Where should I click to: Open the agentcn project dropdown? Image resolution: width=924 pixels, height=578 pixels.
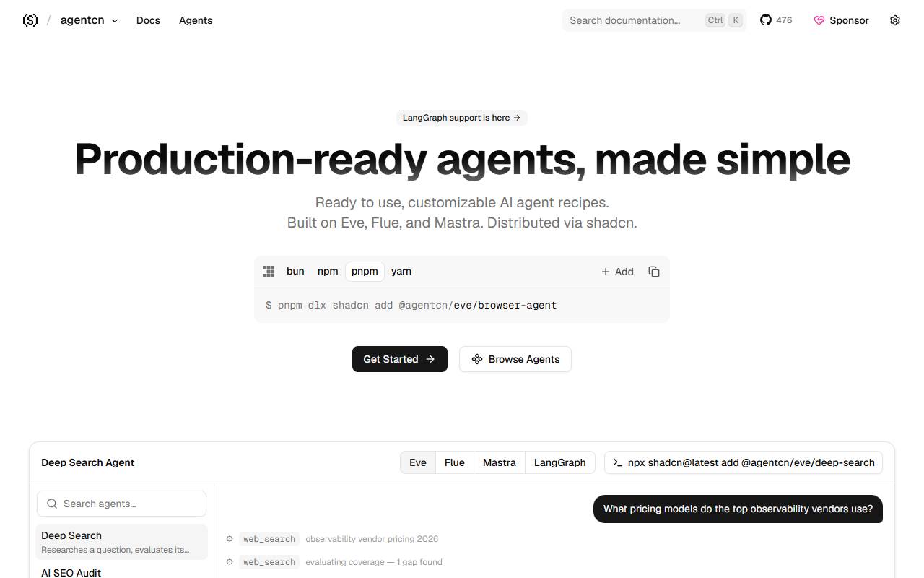pos(89,20)
